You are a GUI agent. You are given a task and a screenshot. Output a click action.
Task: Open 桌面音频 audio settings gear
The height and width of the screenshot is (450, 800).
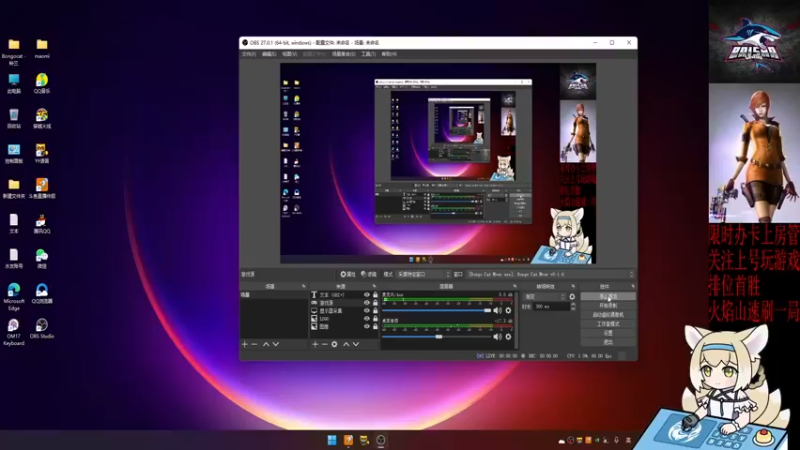click(x=508, y=337)
